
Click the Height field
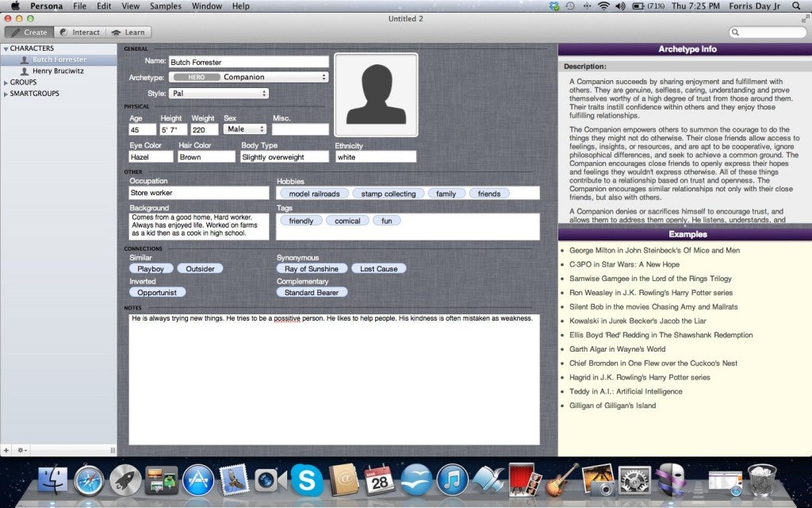174,129
